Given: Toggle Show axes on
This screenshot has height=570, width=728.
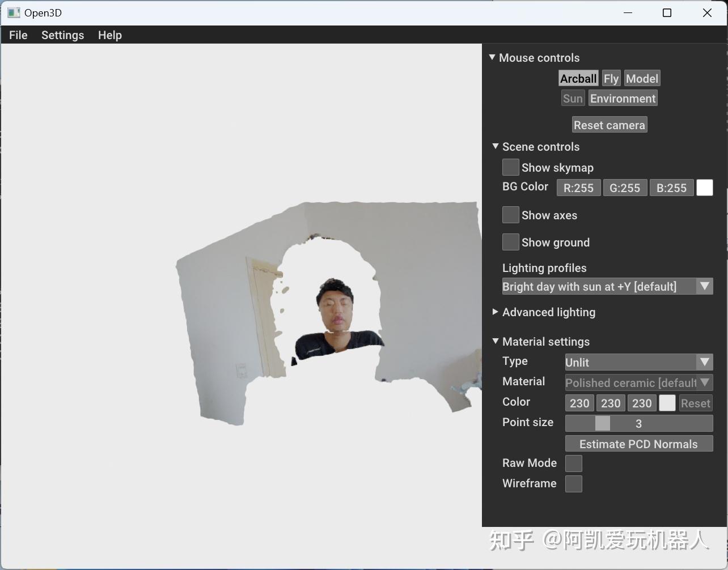Looking at the screenshot, I should (x=510, y=215).
